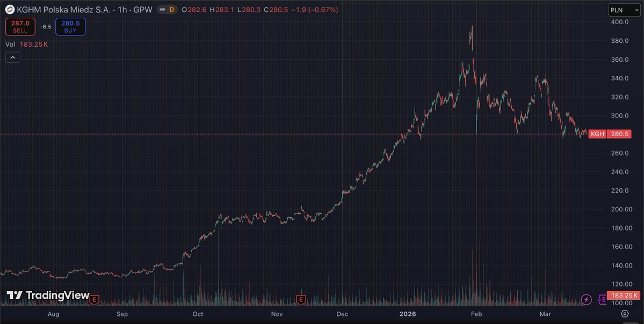Image resolution: width=644 pixels, height=324 pixels.
Task: Click the GPW exchange label
Action: point(143,10)
